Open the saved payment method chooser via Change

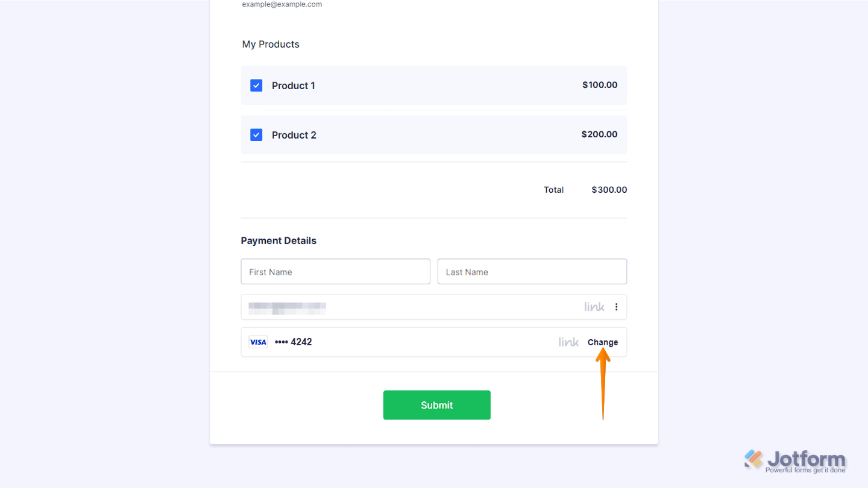click(602, 342)
